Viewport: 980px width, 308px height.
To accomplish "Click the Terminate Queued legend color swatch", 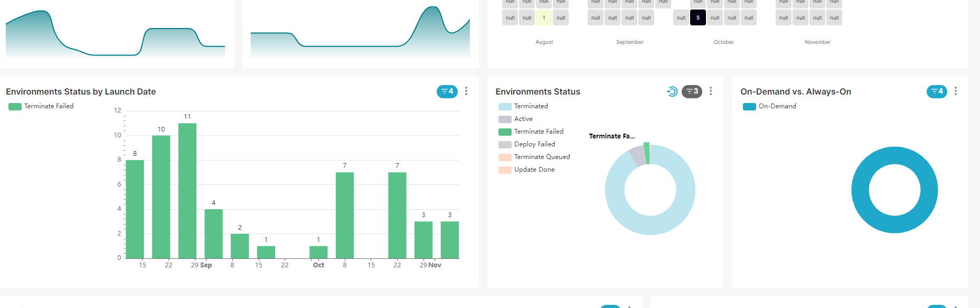I will (505, 157).
